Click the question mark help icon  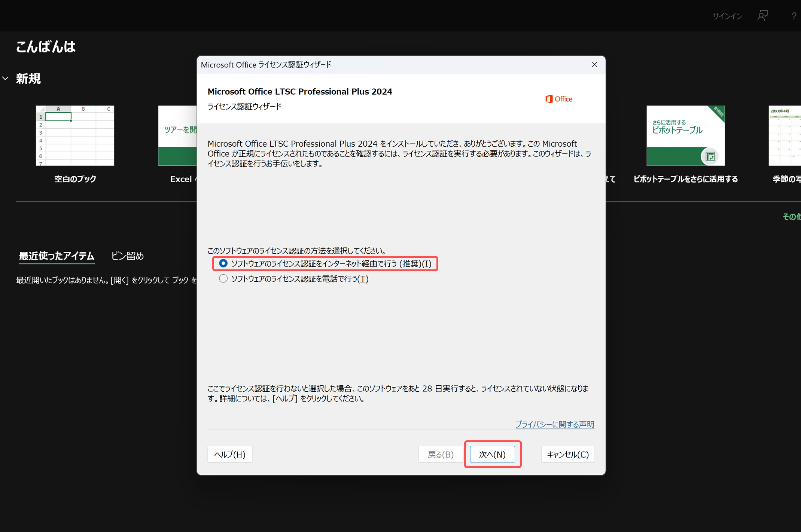794,16
